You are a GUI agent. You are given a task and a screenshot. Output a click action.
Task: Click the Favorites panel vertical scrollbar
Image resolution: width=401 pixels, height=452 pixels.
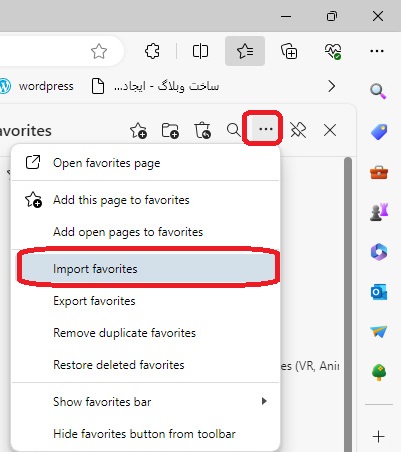click(x=348, y=303)
